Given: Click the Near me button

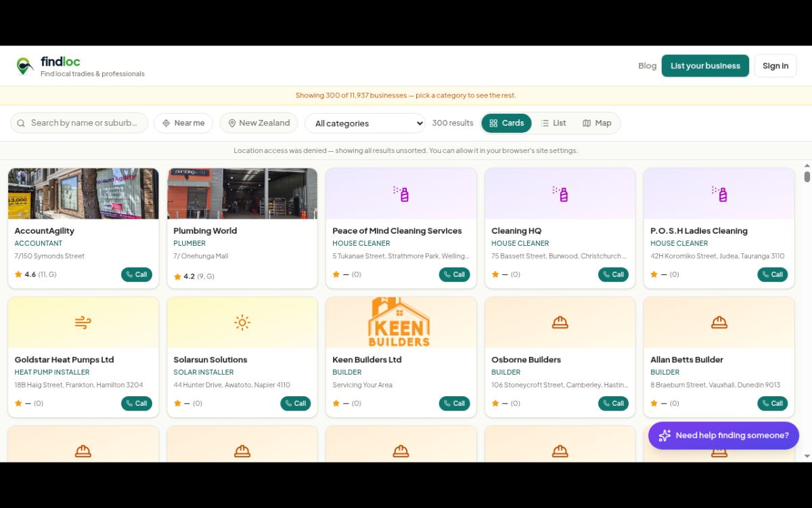Looking at the screenshot, I should pos(183,123).
